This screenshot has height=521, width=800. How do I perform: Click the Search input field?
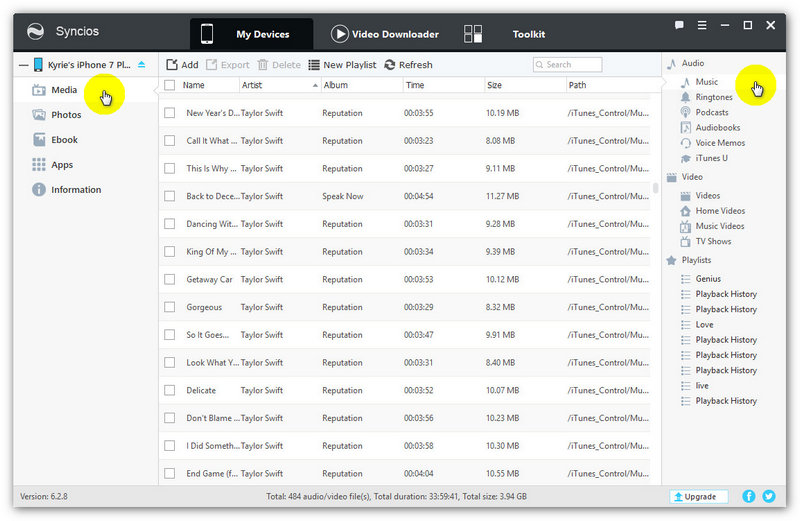[x=567, y=64]
